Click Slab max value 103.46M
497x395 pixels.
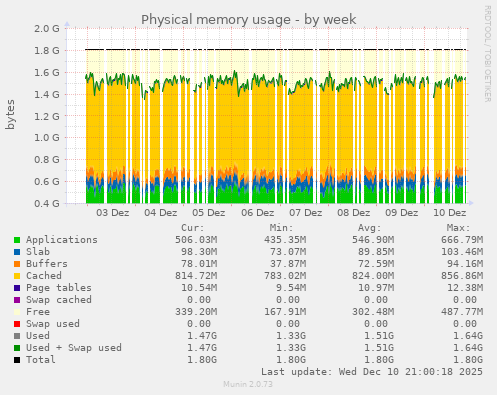click(462, 252)
